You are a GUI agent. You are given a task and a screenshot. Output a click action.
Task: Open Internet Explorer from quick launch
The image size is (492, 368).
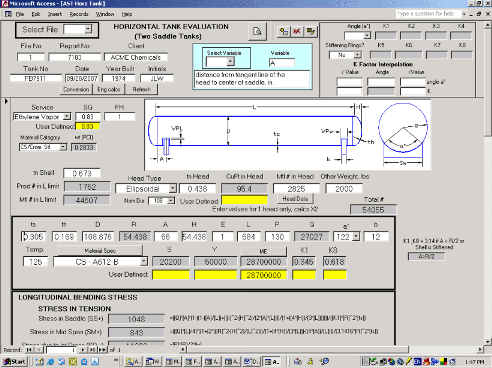click(50, 362)
